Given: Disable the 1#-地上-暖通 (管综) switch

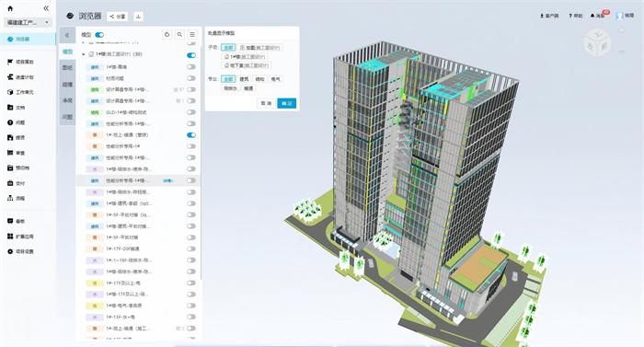Looking at the screenshot, I should point(191,135).
